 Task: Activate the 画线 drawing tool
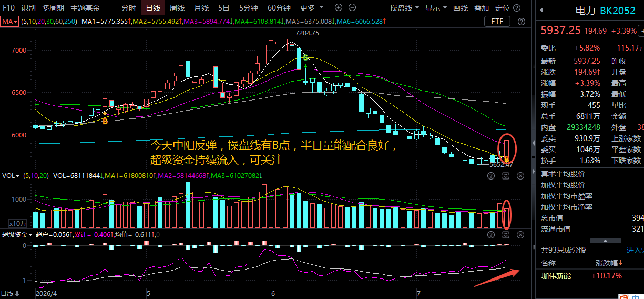(461, 8)
